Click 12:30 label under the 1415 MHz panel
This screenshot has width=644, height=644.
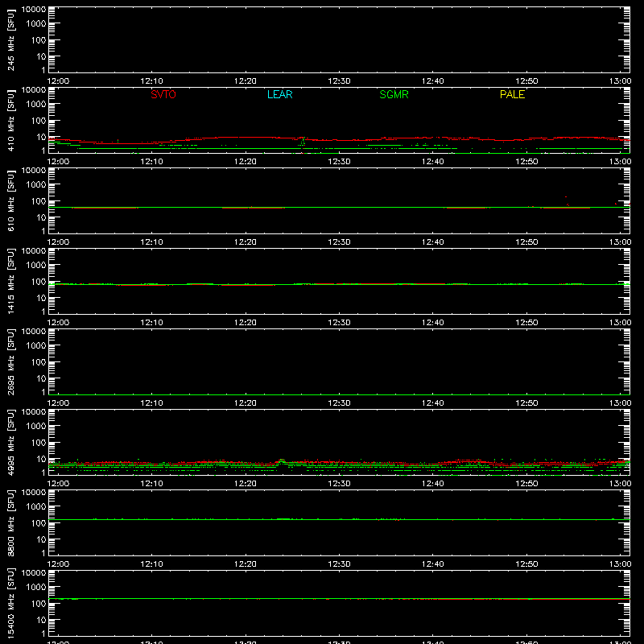coord(339,323)
